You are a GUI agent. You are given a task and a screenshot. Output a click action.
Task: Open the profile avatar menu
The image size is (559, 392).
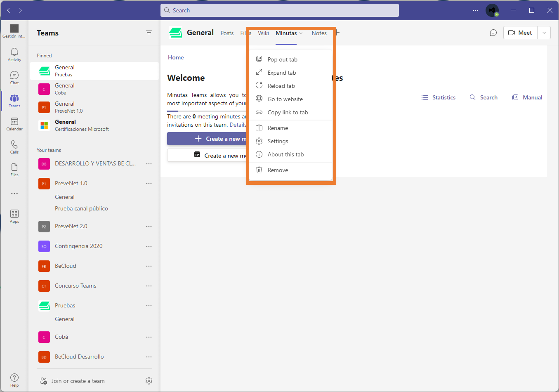492,10
